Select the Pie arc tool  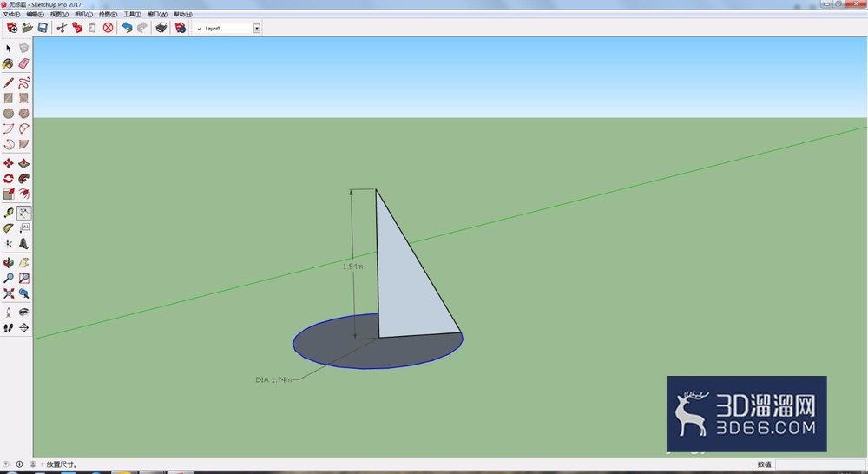tap(23, 144)
